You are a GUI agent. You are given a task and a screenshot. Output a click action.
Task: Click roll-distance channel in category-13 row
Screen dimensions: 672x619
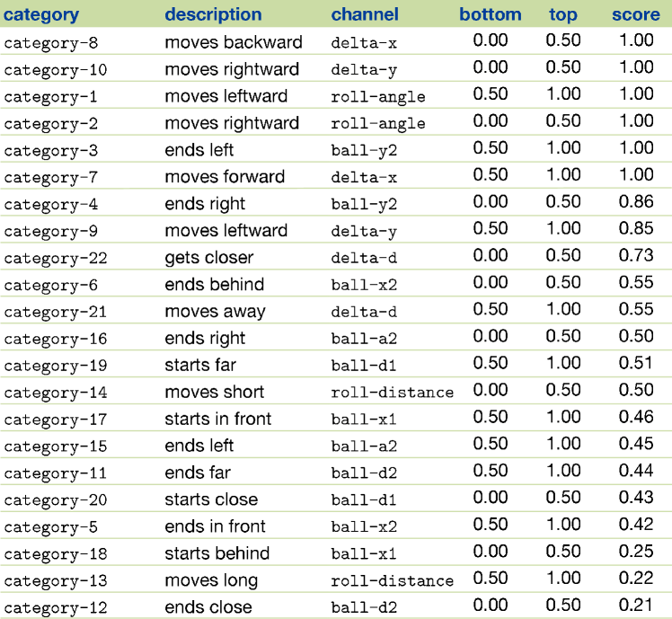pos(392,581)
